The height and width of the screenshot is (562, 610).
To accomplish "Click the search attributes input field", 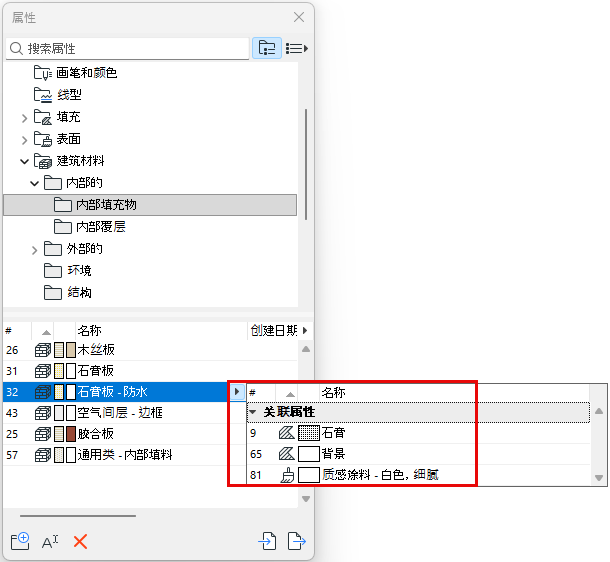I will coord(128,49).
